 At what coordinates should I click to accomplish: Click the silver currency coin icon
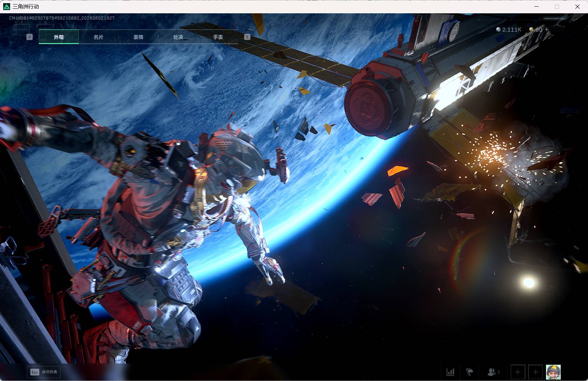tap(498, 29)
